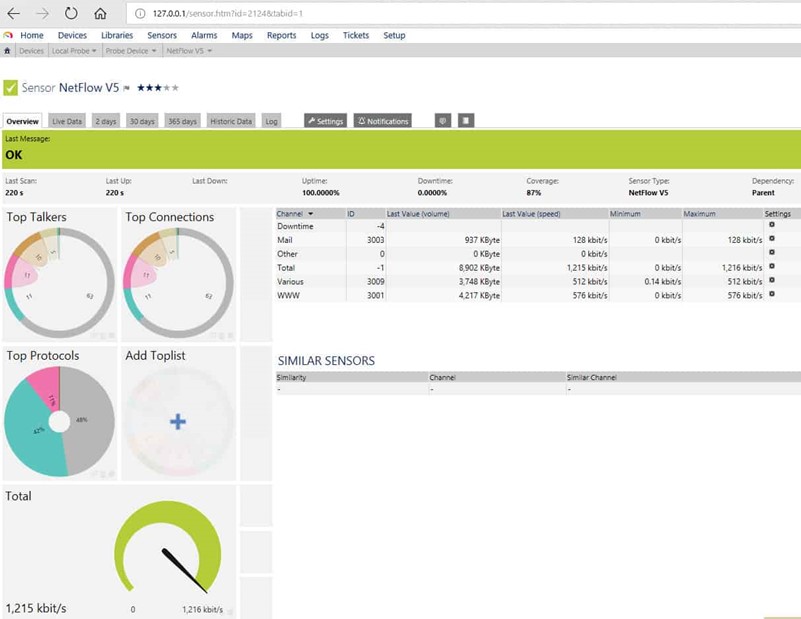Click the priority flag icon beside NetFlow V5
This screenshot has height=619, width=801.
pos(127,88)
